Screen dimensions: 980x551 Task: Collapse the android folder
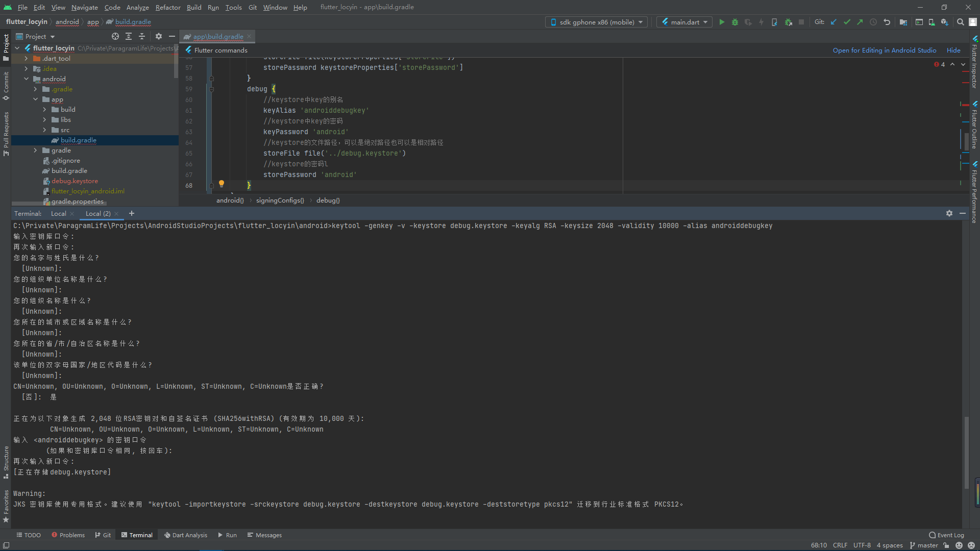coord(26,79)
